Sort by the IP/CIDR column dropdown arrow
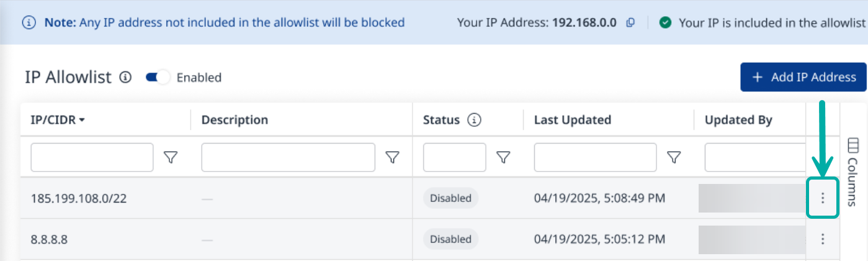The height and width of the screenshot is (261, 868). tap(82, 121)
